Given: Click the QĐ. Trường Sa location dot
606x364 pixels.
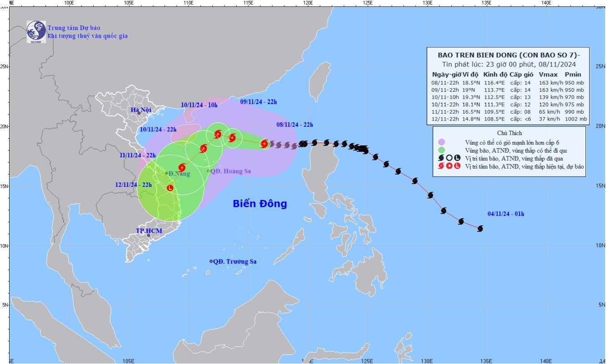Looking at the screenshot, I should coord(211,261).
